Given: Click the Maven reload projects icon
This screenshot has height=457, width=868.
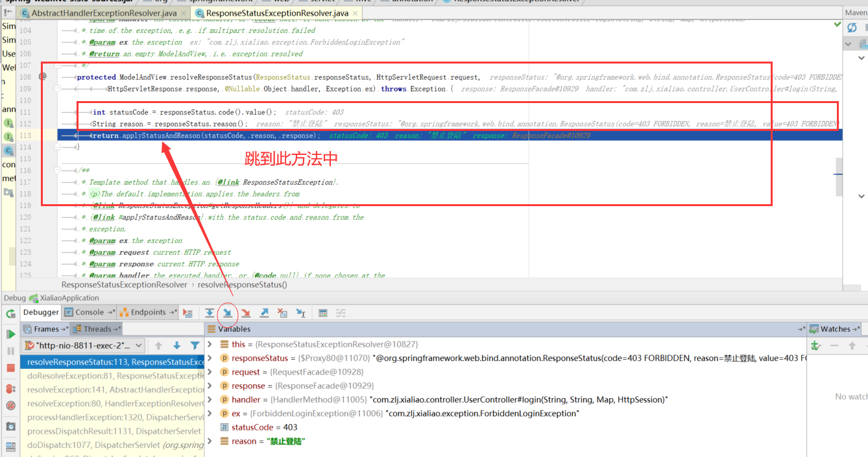Looking at the screenshot, I should (x=852, y=28).
